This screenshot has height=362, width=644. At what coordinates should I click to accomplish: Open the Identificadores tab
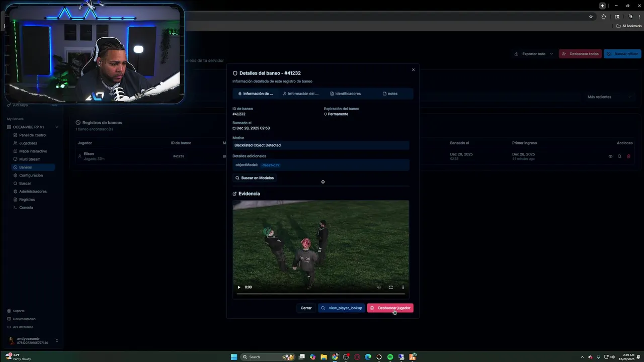click(x=345, y=94)
